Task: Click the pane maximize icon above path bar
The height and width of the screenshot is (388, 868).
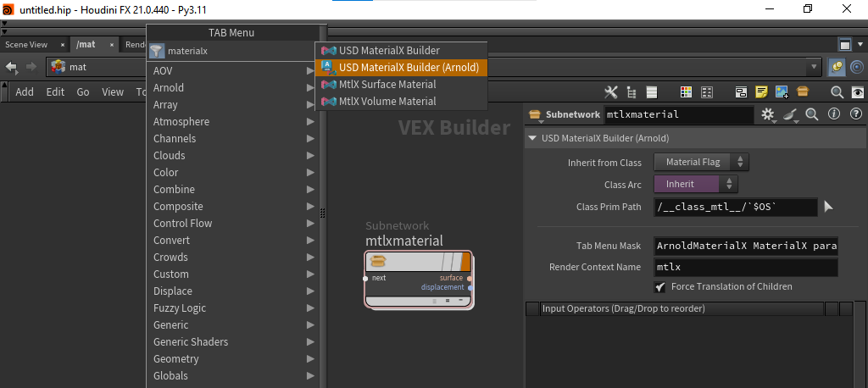Action: 845,45
